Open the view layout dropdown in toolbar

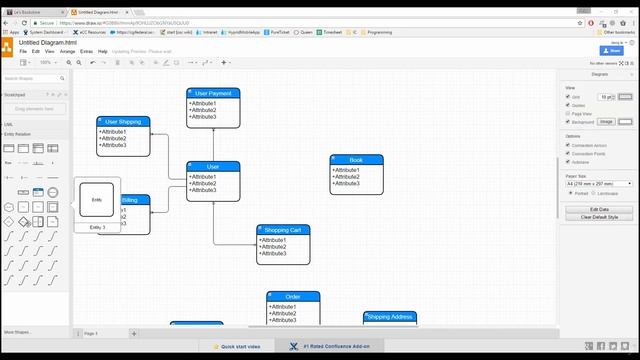point(24,62)
